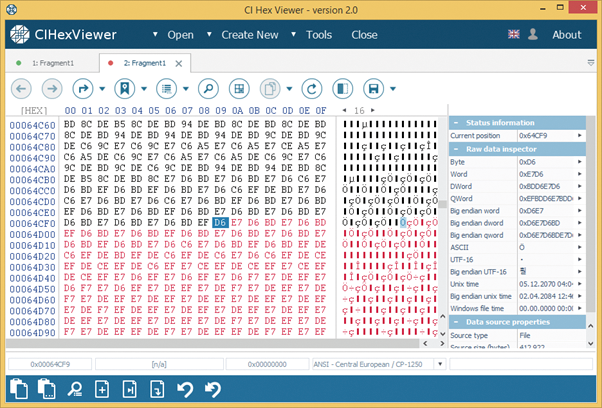Image resolution: width=602 pixels, height=408 pixels.
Task: Click the About menu item
Action: [x=567, y=35]
